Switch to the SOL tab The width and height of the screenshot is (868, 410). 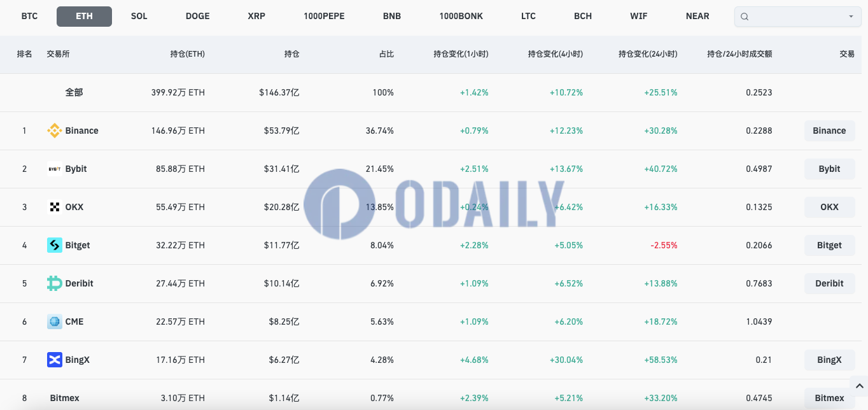pos(139,16)
